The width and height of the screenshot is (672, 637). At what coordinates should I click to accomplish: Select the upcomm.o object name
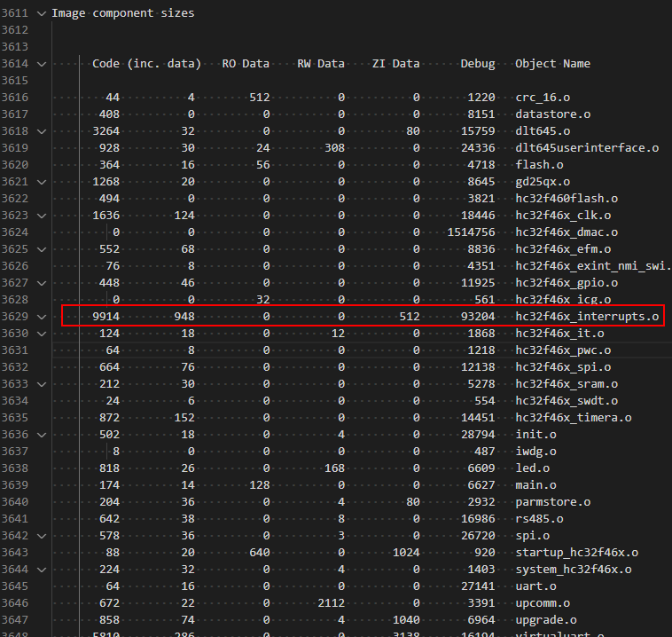(543, 603)
